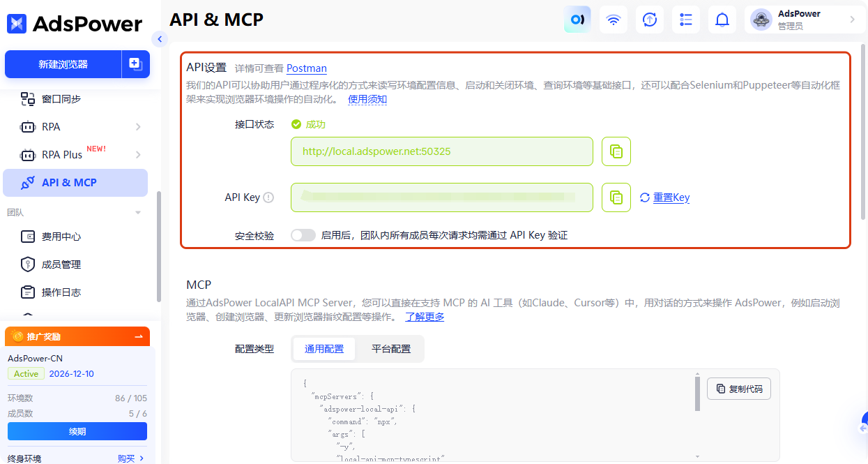
Task: Open RPA in sidebar
Action: point(75,127)
